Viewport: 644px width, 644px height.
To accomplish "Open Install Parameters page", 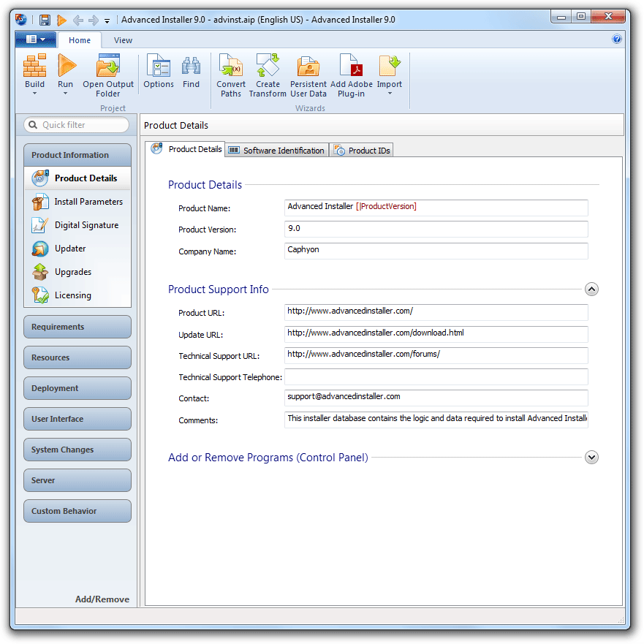I will (77, 202).
